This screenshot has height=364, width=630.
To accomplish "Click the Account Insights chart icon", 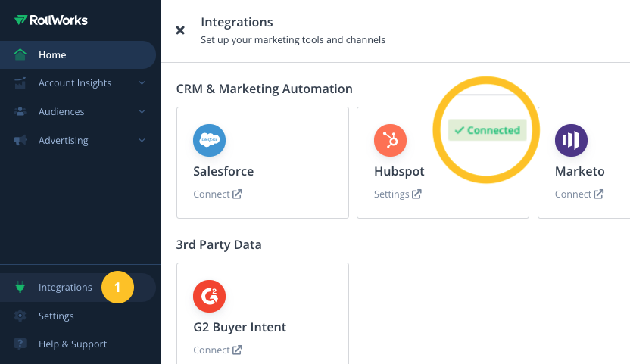I will pyautogui.click(x=20, y=82).
